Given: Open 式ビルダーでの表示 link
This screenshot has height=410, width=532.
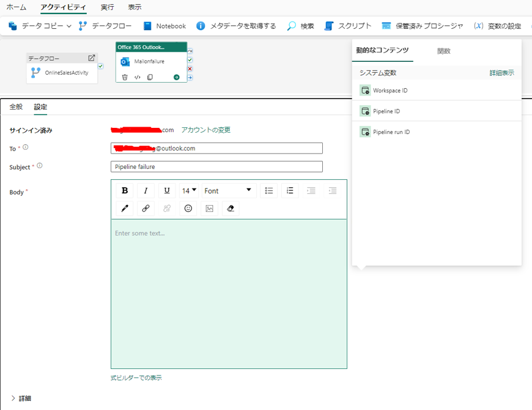Looking at the screenshot, I should pos(136,378).
